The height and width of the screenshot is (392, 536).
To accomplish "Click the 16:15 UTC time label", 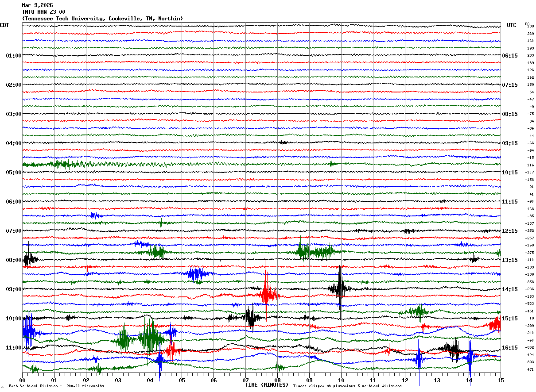I will point(509,348).
